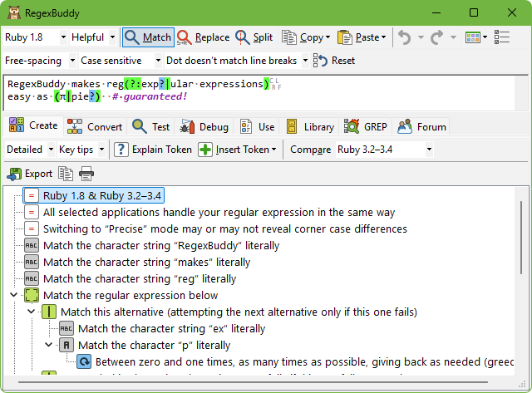Click the Explain Token button
This screenshot has width=532, height=393.
click(153, 150)
